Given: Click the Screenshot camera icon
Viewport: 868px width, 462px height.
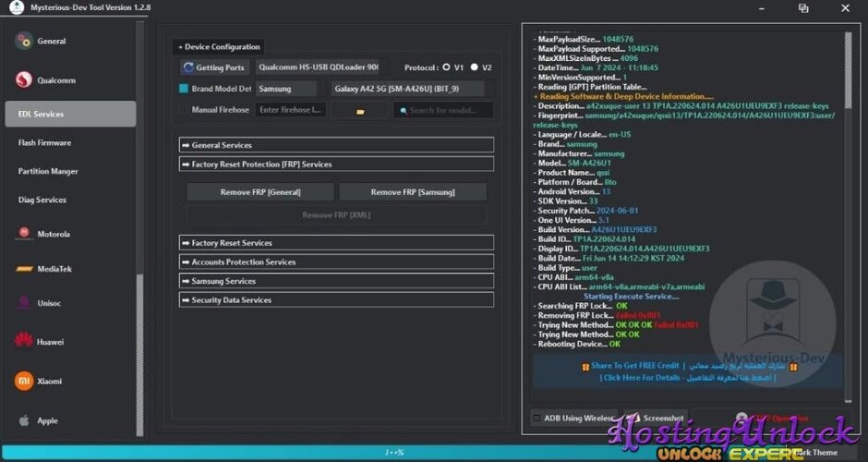Looking at the screenshot, I should [633, 418].
